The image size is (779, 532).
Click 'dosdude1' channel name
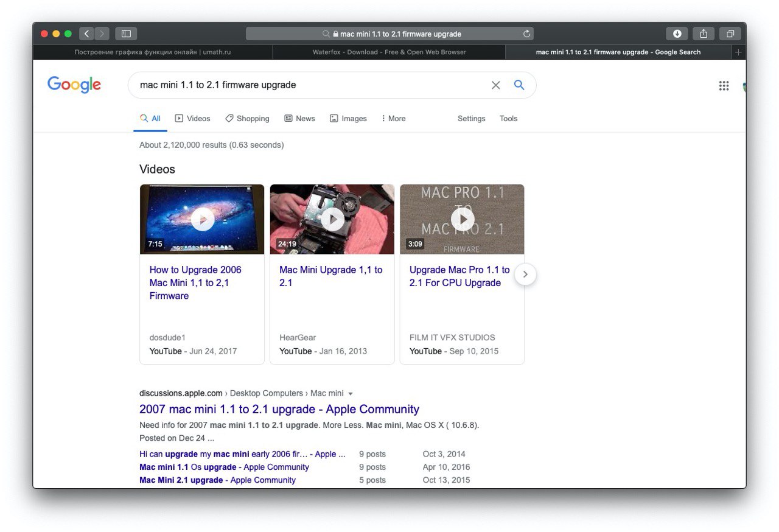coord(167,337)
